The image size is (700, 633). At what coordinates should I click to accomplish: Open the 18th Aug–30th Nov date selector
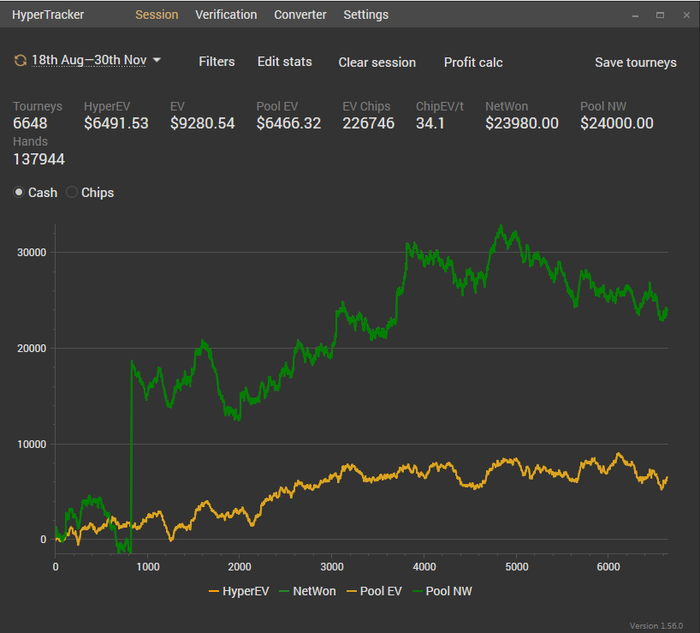(x=89, y=61)
